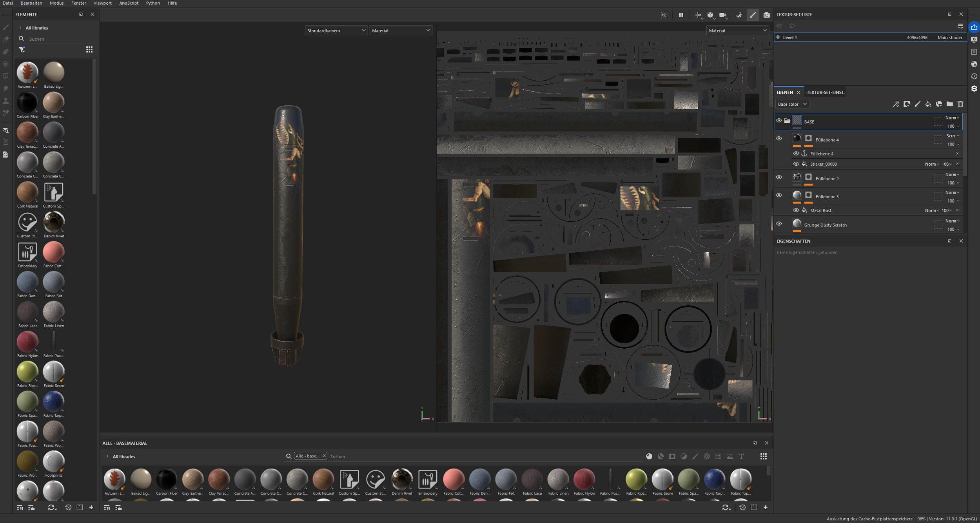Open the history clock icon in right dock
The image size is (980, 523).
pos(974,76)
